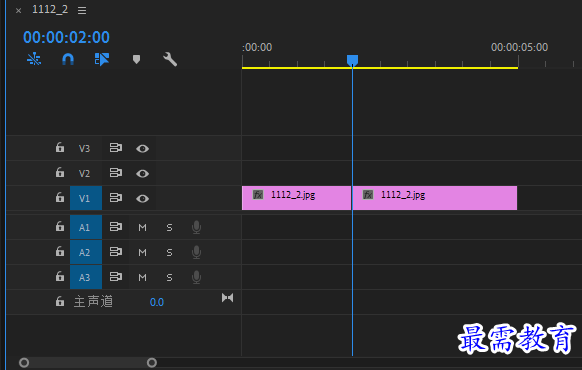Click fx badge on second clip
Screen dimensions: 582x370
click(368, 195)
